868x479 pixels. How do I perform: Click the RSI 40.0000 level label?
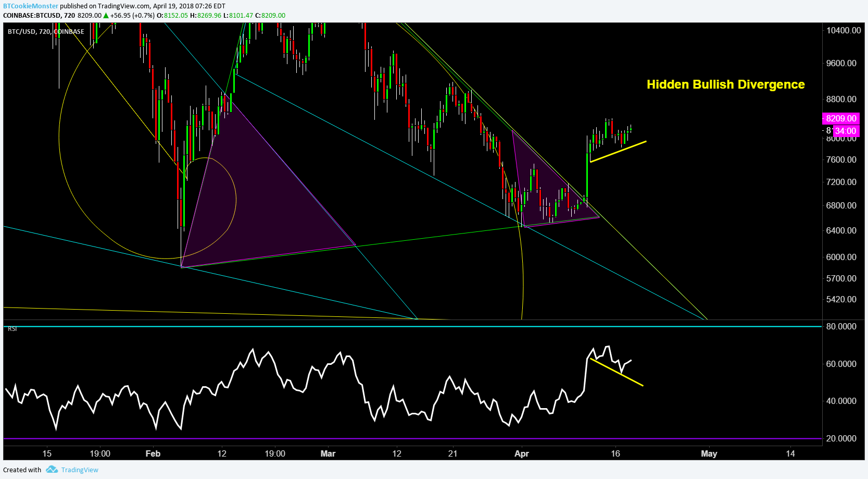841,401
